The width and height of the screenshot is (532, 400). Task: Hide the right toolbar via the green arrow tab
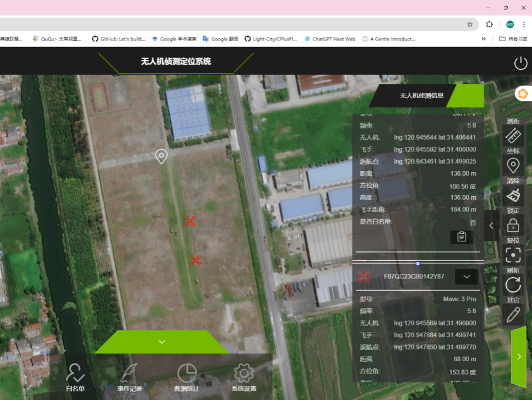(518, 357)
